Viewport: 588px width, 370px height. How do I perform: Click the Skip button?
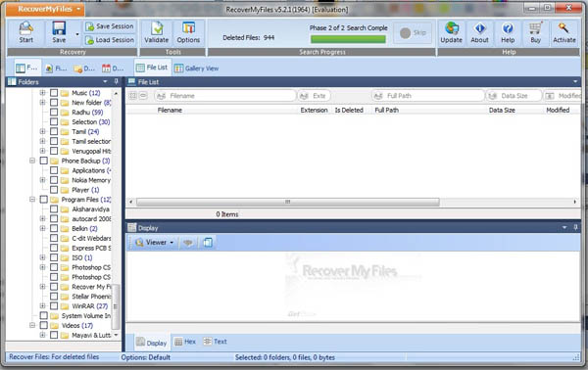[413, 33]
